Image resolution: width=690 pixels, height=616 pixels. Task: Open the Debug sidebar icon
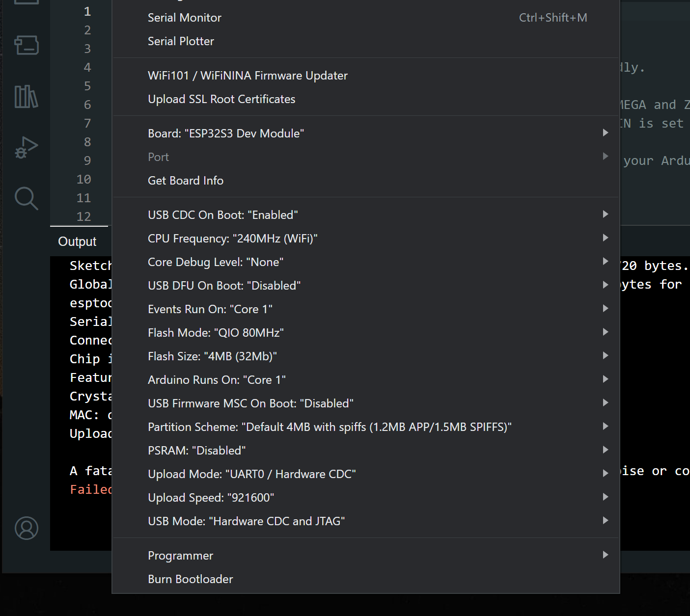click(x=27, y=147)
